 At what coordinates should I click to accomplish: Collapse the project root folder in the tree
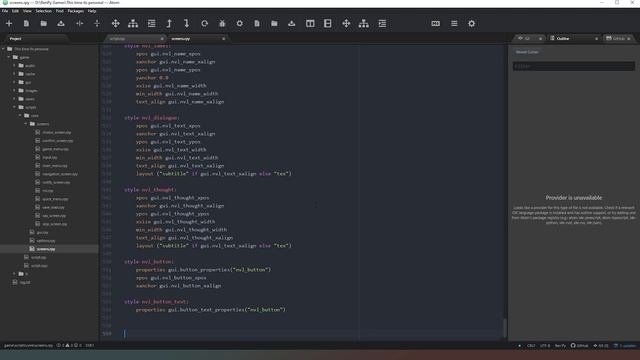[3, 49]
